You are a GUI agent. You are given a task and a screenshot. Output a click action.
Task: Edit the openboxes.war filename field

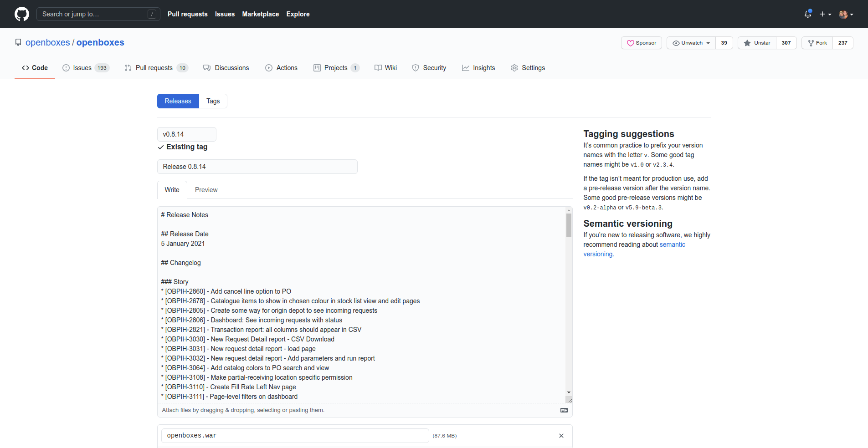[x=295, y=436]
